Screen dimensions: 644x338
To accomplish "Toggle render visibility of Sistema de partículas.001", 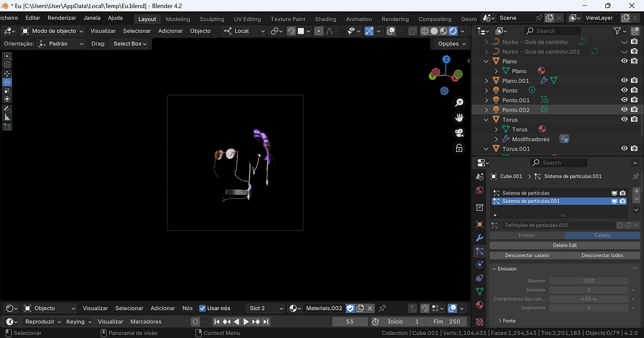I will click(623, 201).
